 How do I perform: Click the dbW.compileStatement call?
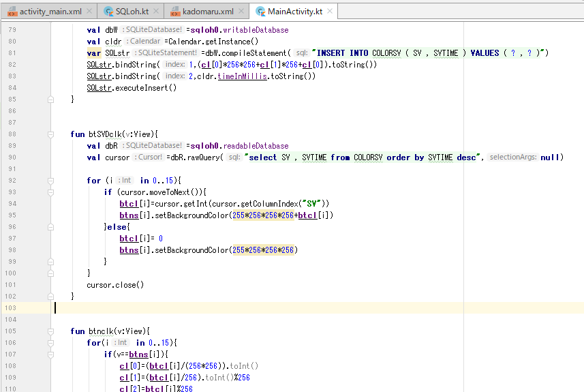click(246, 53)
